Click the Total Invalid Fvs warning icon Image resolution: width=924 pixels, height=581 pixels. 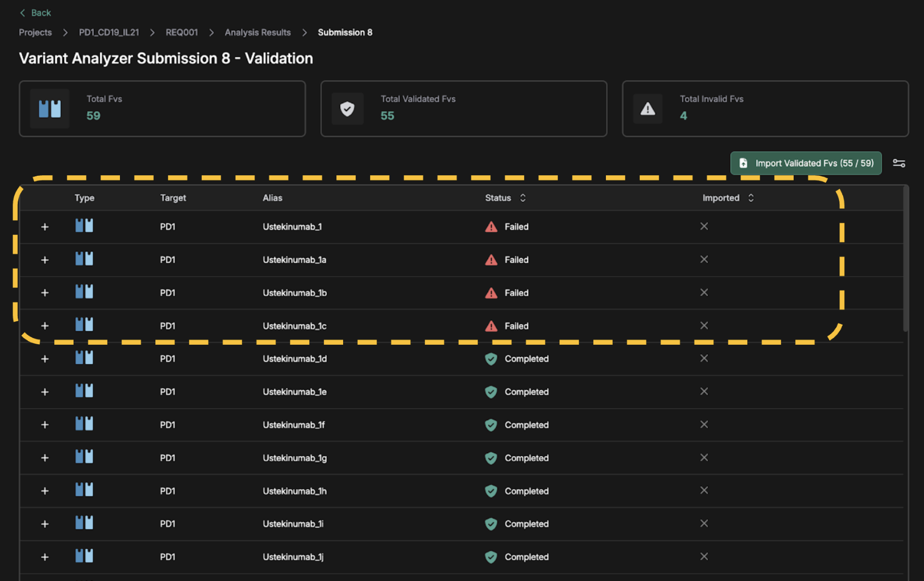(648, 108)
